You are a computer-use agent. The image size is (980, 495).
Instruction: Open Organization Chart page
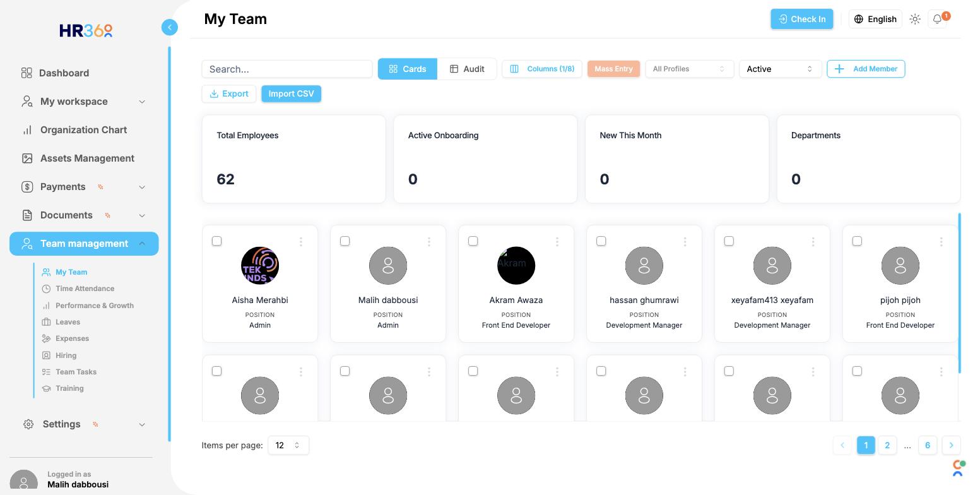84,130
